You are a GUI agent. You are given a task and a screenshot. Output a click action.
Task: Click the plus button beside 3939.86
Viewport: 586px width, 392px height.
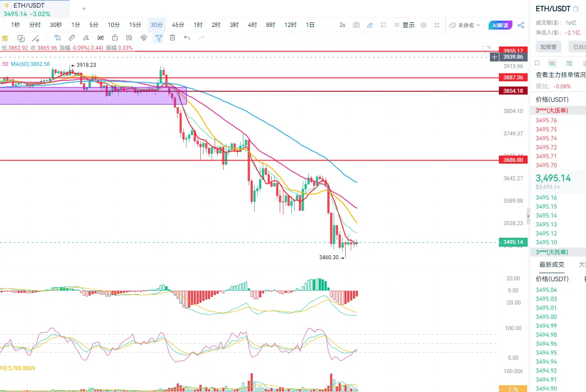coord(494,57)
